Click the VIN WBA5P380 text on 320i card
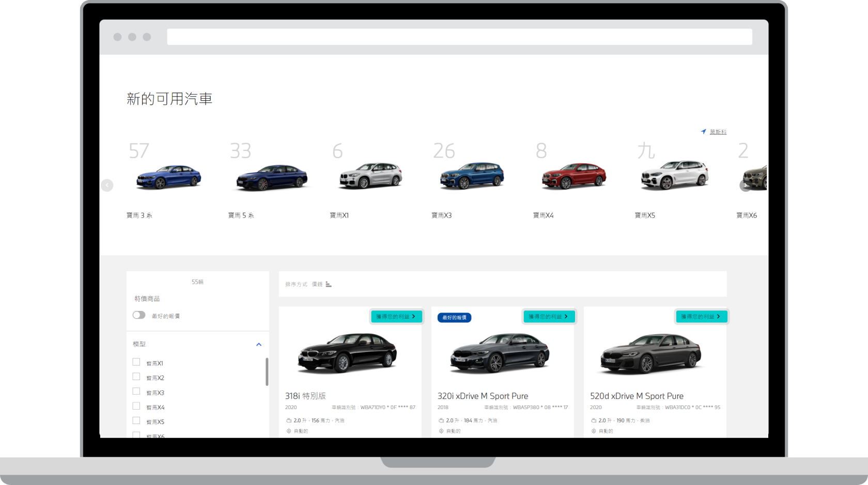Screen dimensions: 868x485 click(x=540, y=408)
